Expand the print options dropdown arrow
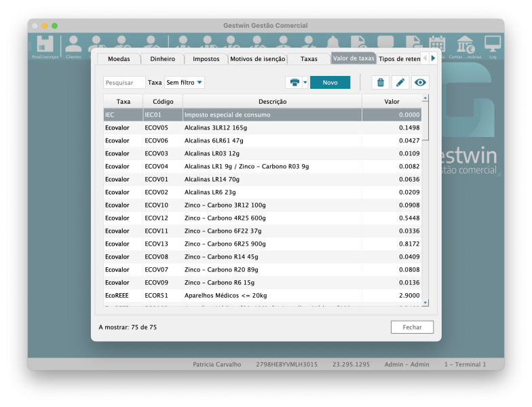 point(305,83)
